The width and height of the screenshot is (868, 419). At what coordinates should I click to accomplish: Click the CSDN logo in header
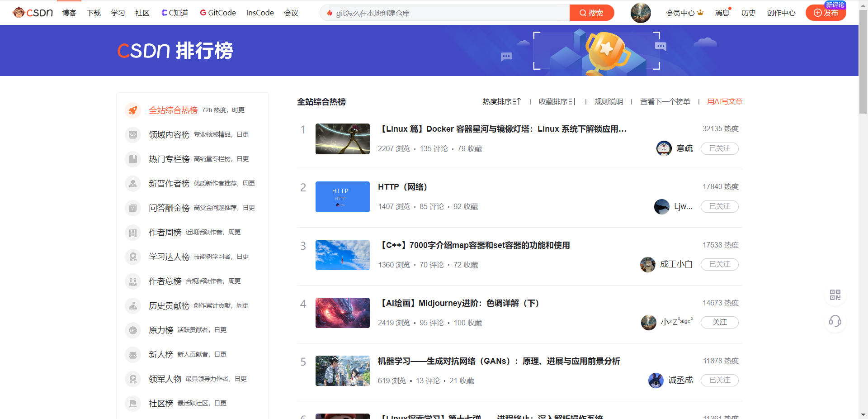click(x=33, y=13)
